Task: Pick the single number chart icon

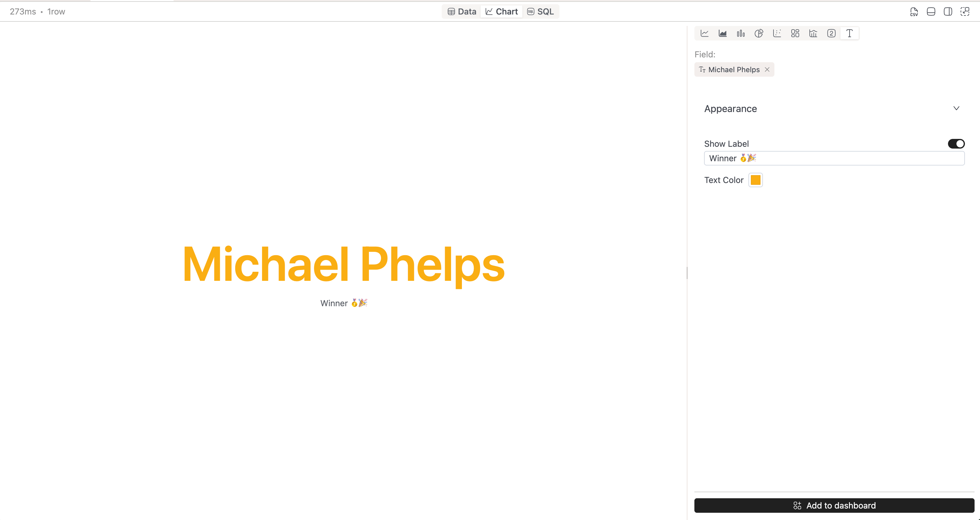Action: (x=831, y=34)
